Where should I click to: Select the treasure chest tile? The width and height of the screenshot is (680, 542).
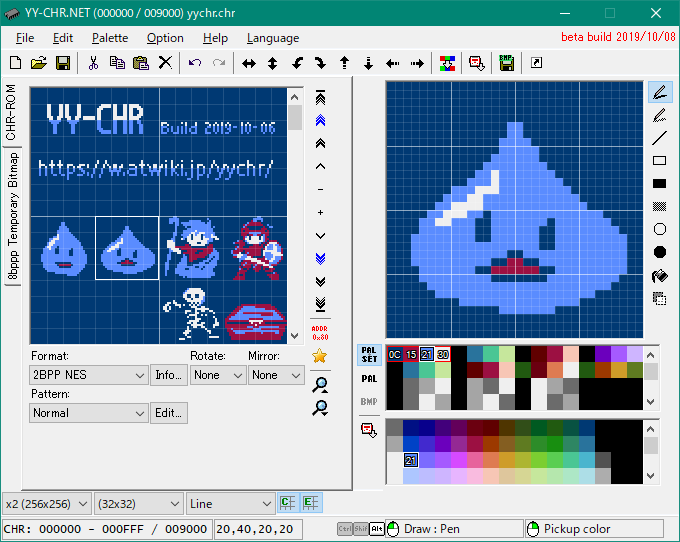click(255, 323)
